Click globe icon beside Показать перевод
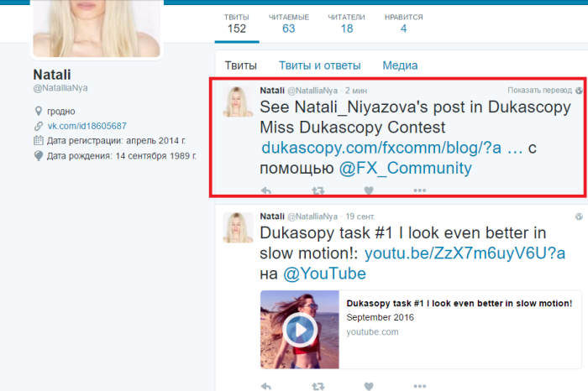The width and height of the screenshot is (588, 391). point(580,91)
